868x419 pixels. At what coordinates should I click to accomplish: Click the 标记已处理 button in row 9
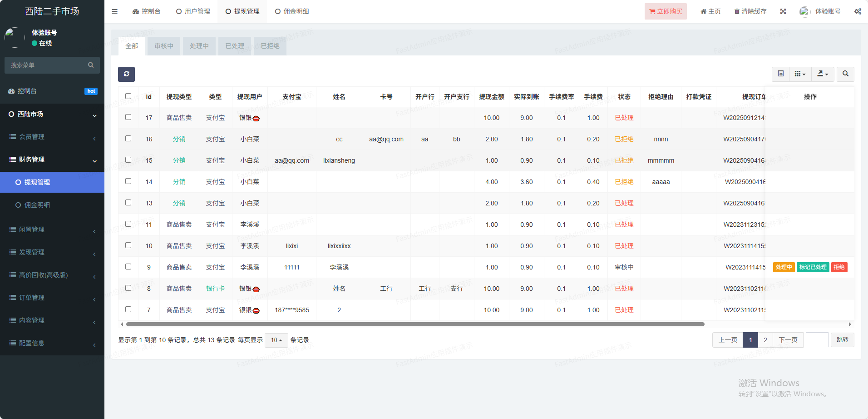pyautogui.click(x=813, y=267)
